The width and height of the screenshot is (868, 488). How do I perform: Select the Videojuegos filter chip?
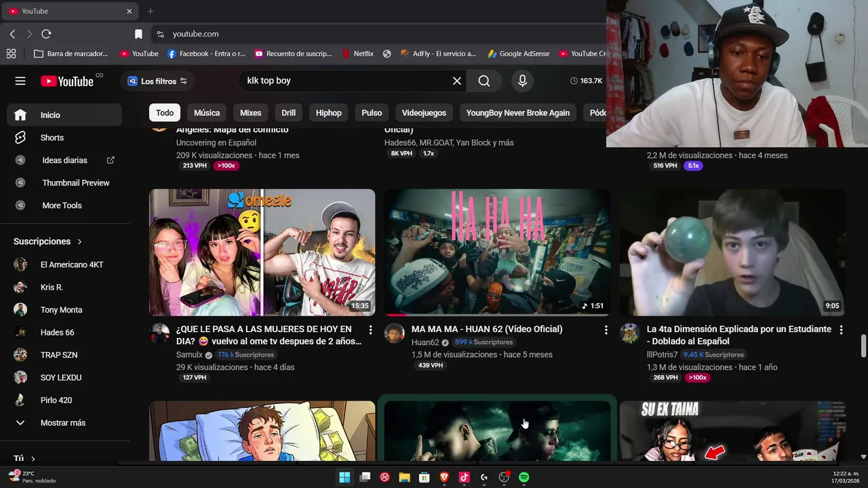click(424, 113)
